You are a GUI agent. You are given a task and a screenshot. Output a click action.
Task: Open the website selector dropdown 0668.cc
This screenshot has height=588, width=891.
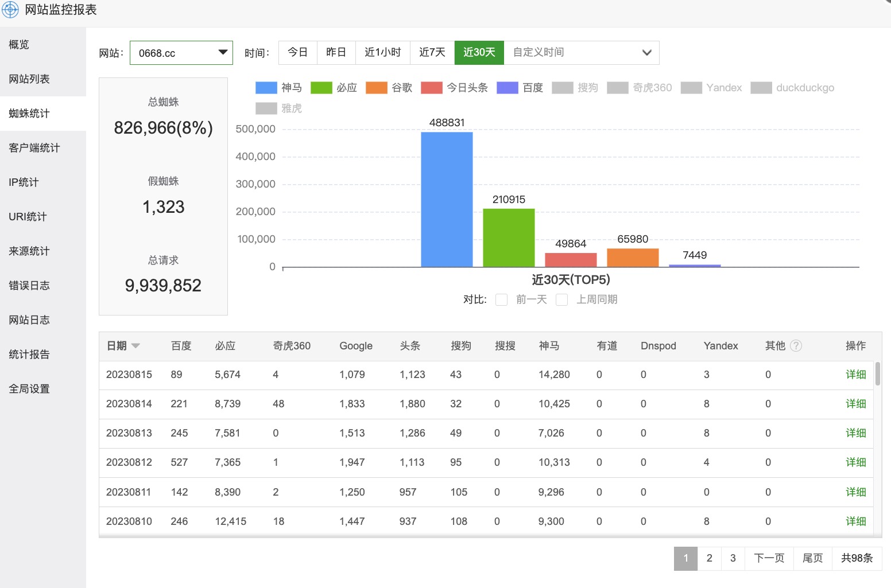tap(181, 53)
